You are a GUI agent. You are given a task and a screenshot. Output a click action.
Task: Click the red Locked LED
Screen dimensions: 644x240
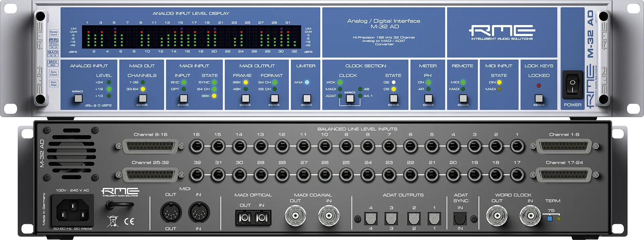pyautogui.click(x=539, y=86)
